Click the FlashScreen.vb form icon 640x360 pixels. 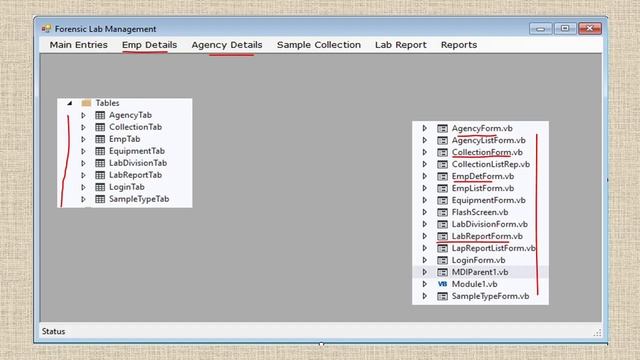click(x=442, y=213)
